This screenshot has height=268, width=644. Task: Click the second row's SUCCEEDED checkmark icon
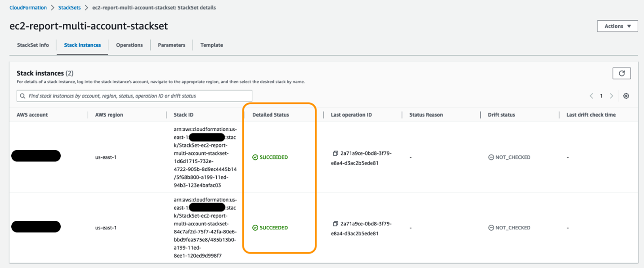(255, 228)
